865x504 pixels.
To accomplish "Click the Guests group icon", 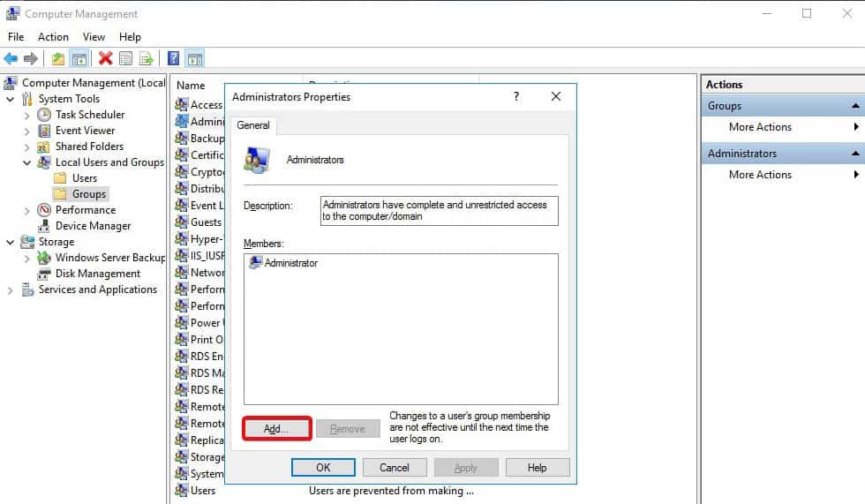I will point(182,222).
